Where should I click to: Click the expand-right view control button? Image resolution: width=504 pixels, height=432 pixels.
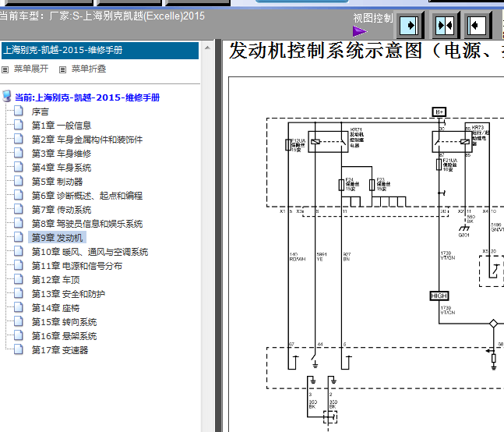pos(410,25)
